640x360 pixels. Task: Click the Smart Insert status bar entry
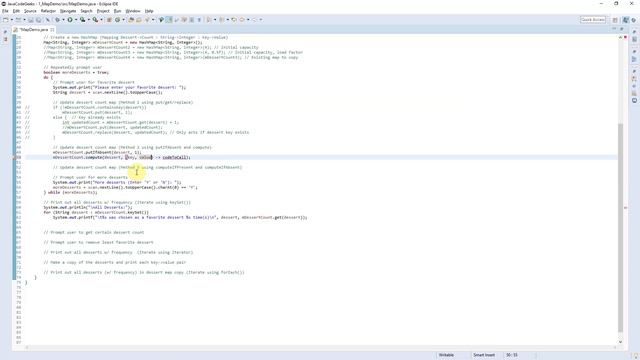[x=484, y=355]
